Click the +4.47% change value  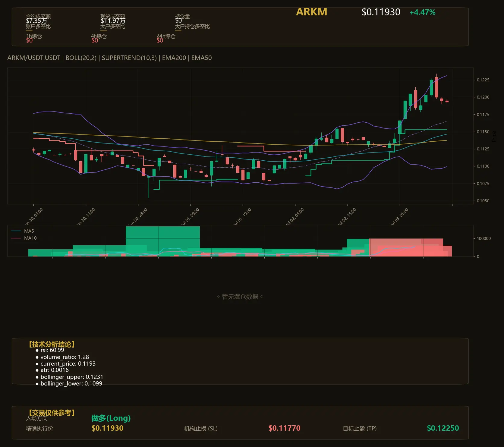point(422,12)
